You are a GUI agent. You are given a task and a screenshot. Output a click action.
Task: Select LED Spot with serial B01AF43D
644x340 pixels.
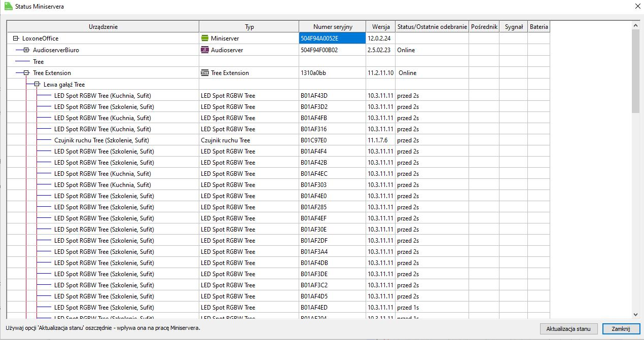(102, 96)
